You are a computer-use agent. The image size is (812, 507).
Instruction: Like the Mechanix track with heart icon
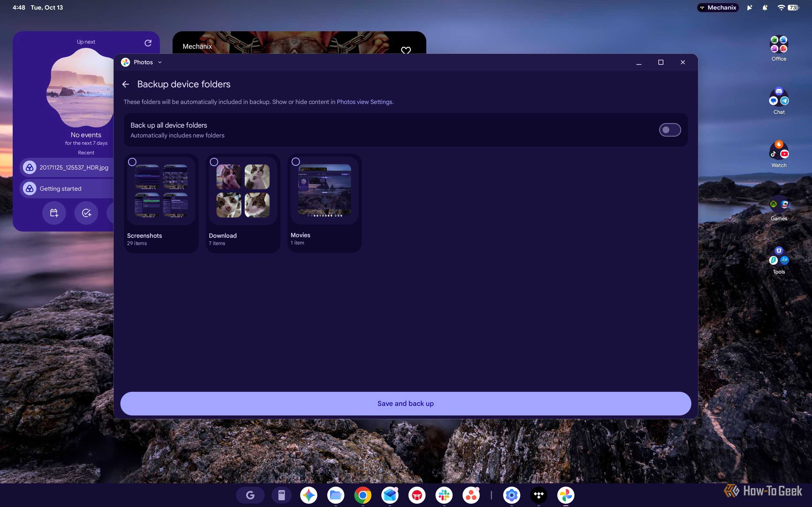click(406, 51)
